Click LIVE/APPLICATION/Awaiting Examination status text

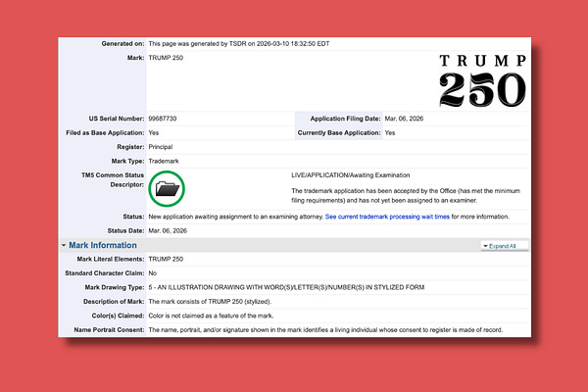tap(350, 175)
